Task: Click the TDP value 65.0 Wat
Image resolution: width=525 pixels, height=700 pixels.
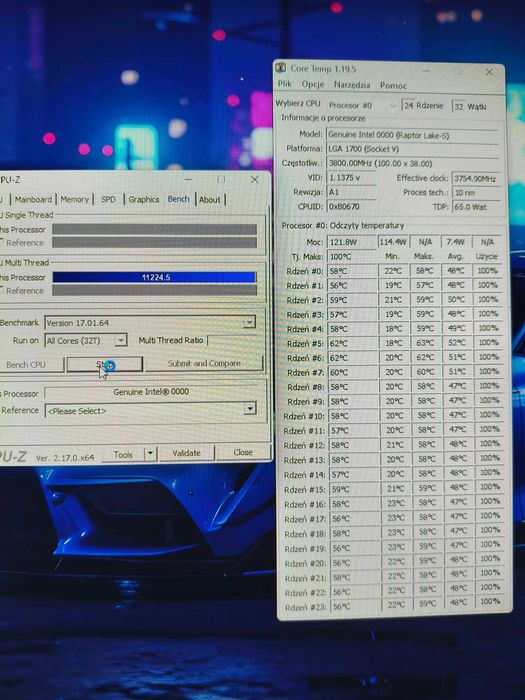Action: pos(476,207)
